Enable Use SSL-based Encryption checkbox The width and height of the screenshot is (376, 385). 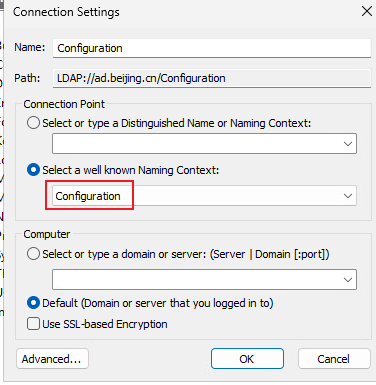coord(33,324)
